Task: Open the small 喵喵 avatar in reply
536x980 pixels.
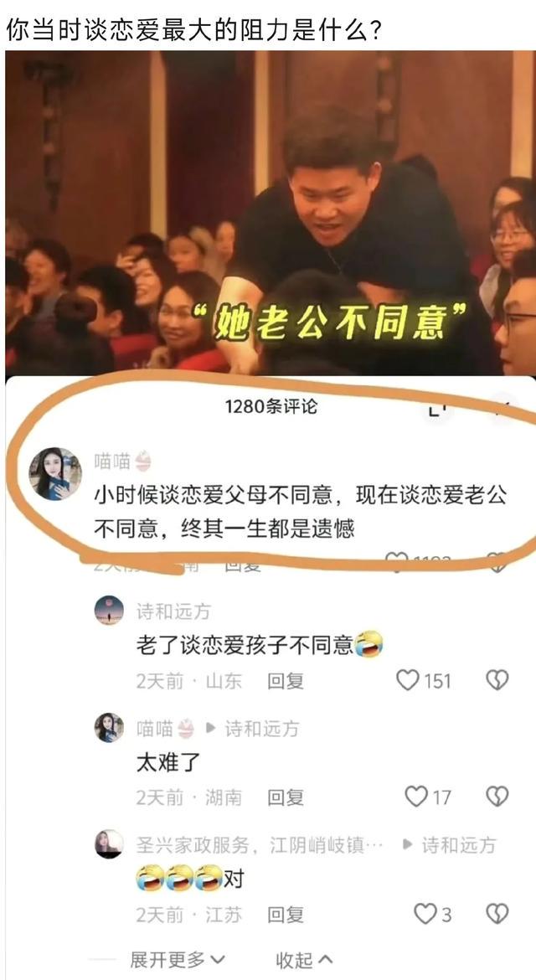Action: [x=110, y=728]
